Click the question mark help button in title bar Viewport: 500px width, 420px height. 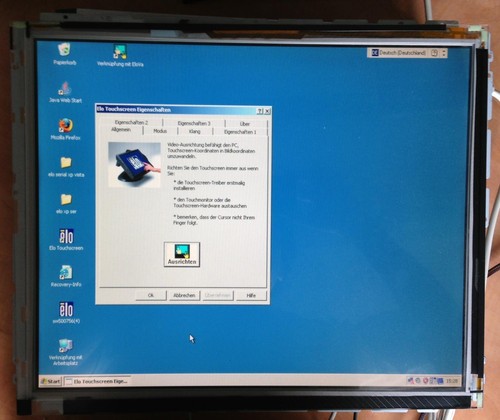(x=260, y=111)
